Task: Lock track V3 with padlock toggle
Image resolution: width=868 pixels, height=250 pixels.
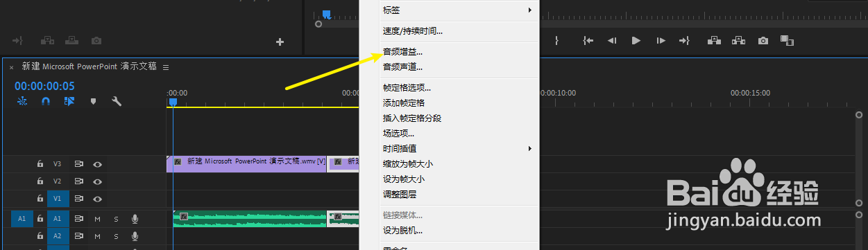Action: click(x=40, y=164)
